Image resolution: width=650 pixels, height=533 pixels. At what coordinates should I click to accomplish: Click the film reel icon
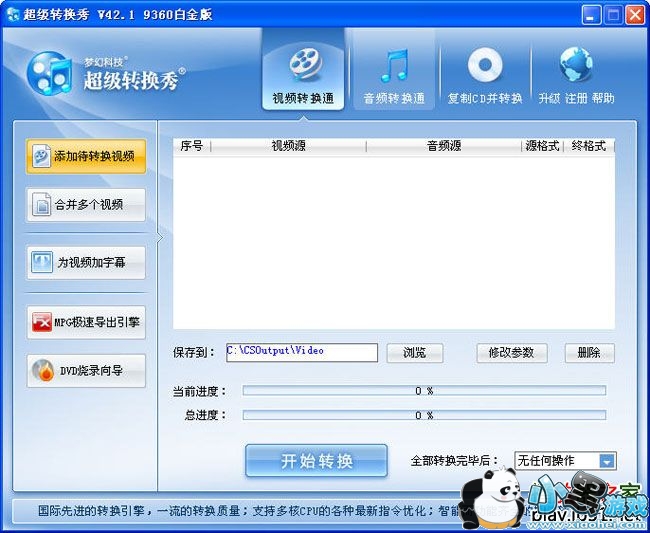point(305,63)
